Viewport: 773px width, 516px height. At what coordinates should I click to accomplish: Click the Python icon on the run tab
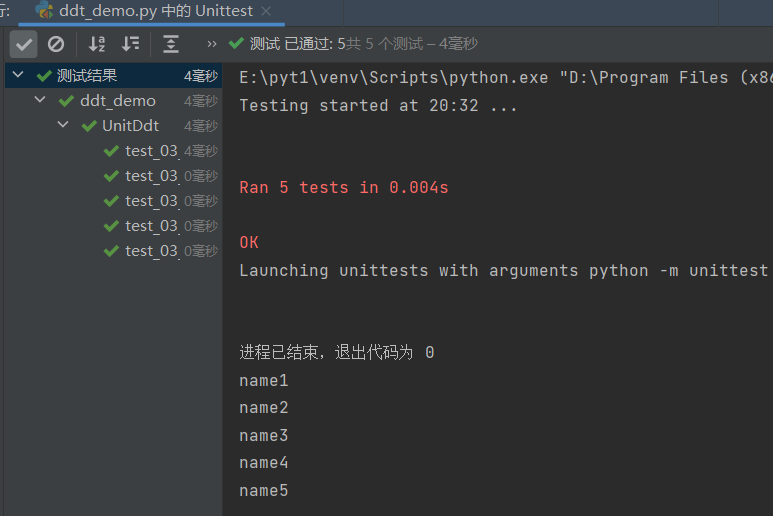(x=44, y=11)
